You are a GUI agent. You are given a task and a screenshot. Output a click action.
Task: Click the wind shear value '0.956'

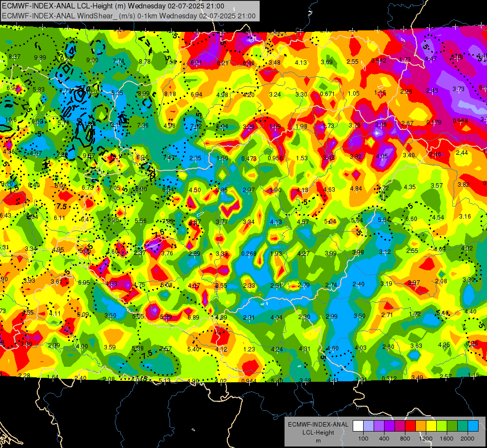pyautogui.click(x=275, y=158)
